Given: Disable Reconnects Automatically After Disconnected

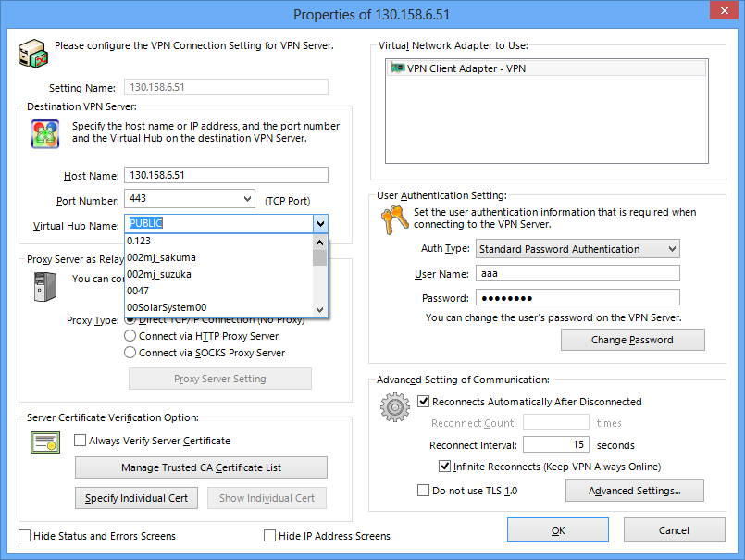Looking at the screenshot, I should (x=424, y=401).
